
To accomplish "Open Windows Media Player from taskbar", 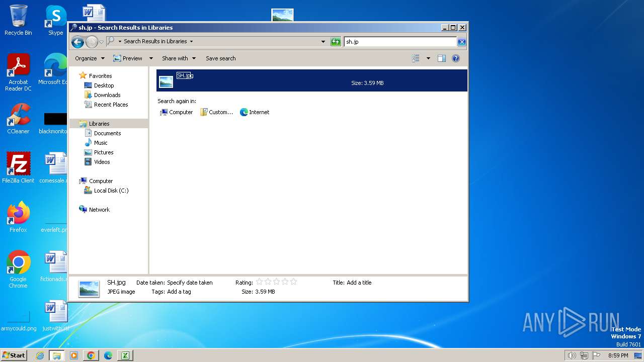I will pyautogui.click(x=73, y=355).
